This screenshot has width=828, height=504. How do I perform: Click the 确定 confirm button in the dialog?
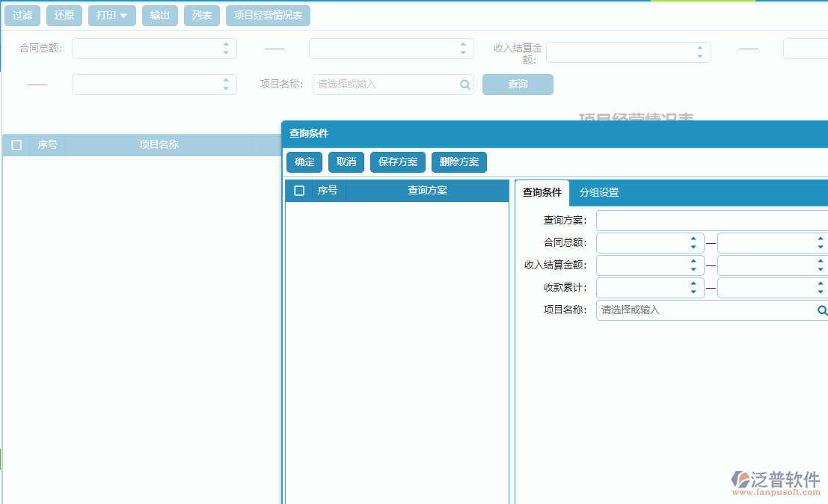tap(304, 162)
